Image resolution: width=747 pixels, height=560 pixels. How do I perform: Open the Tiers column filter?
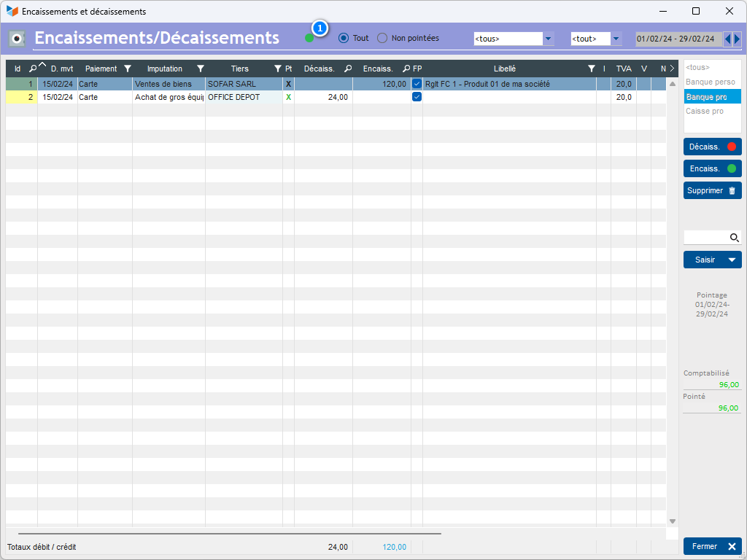(277, 69)
